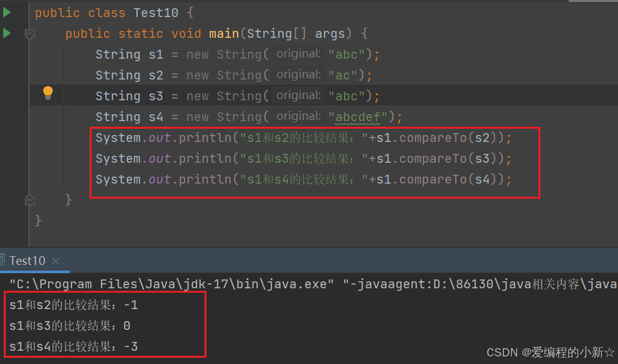Click the original: hint on the s1 line
Viewport: 618px width, 364px height.
pos(299,54)
